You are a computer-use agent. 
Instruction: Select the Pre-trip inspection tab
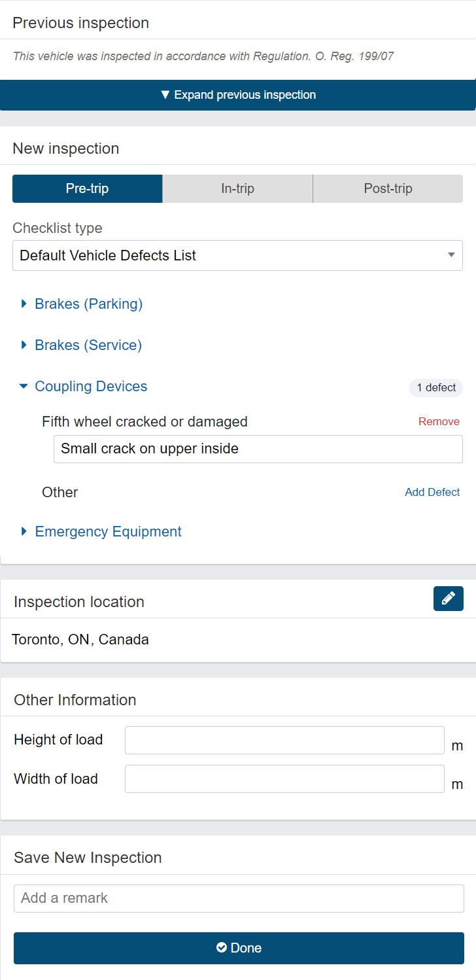pyautogui.click(x=87, y=188)
